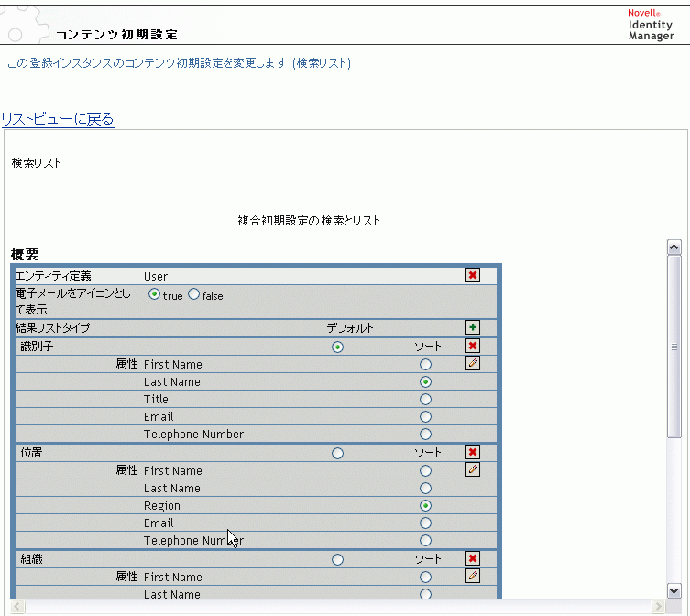
Task: Edit 位置 attributes with pencil icon
Action: click(473, 469)
